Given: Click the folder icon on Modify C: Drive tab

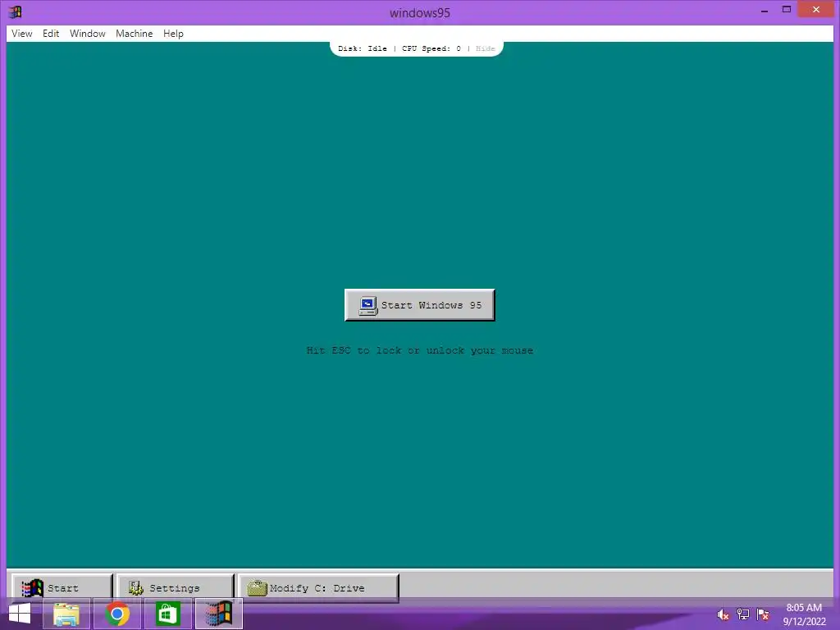Looking at the screenshot, I should pos(257,587).
